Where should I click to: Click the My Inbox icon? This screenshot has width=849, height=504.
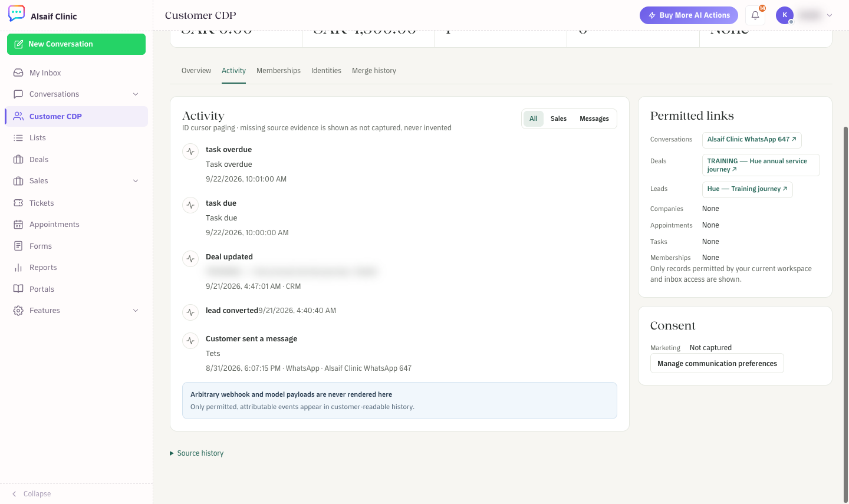pos(18,73)
